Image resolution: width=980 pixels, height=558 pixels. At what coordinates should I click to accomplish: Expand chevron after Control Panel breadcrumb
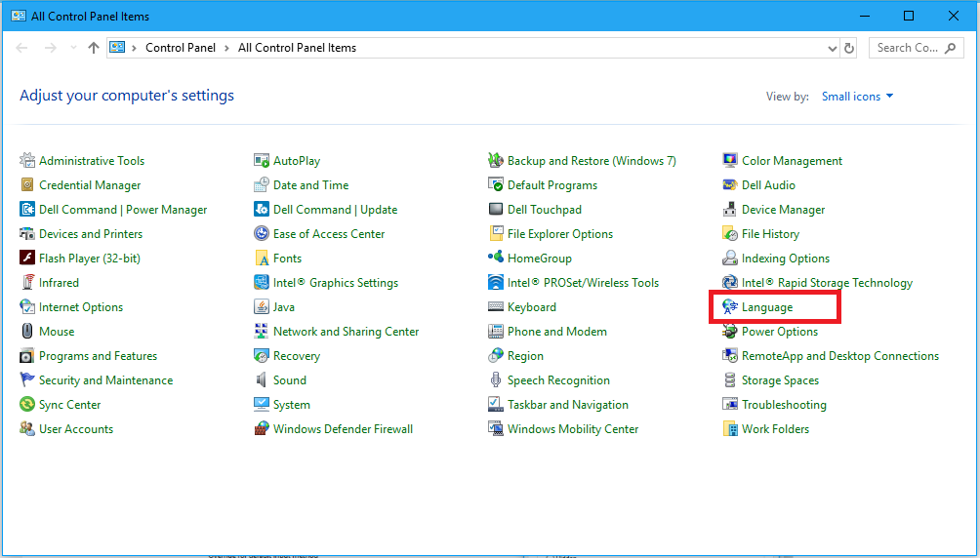pos(226,48)
